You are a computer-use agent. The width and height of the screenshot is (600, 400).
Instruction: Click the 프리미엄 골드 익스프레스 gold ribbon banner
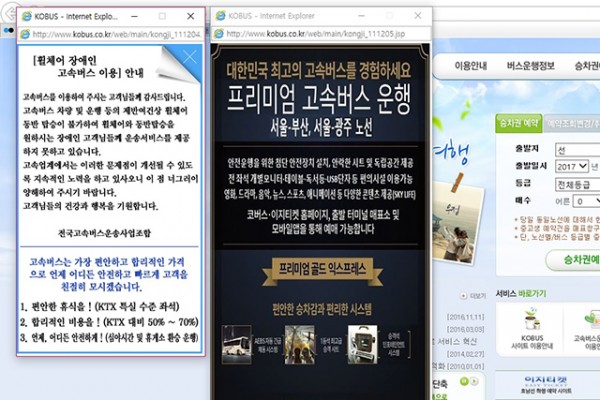click(322, 270)
